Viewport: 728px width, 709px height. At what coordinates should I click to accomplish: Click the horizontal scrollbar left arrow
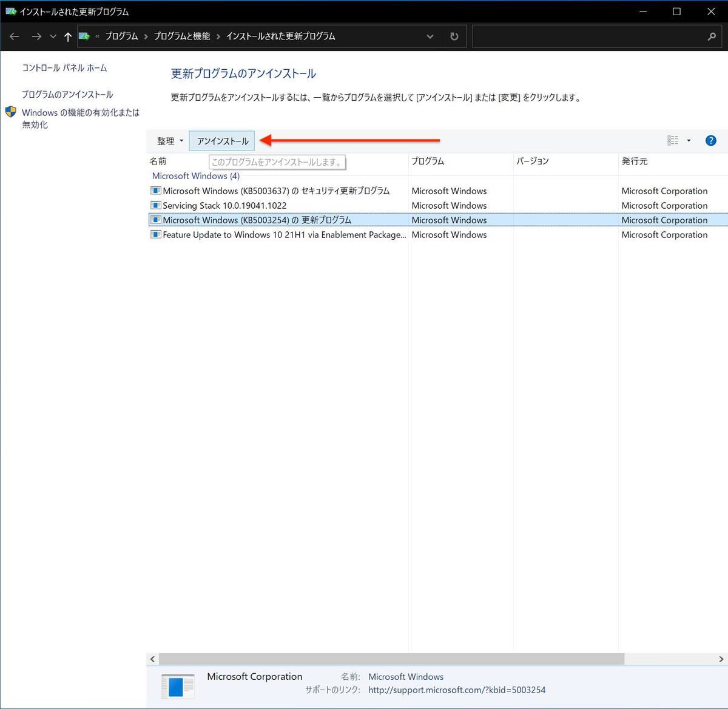[152, 659]
